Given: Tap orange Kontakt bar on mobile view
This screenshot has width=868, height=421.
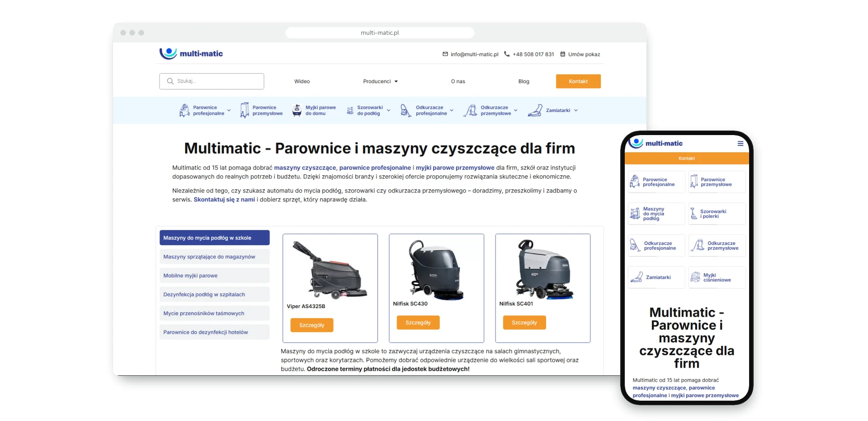Looking at the screenshot, I should coord(687,159).
